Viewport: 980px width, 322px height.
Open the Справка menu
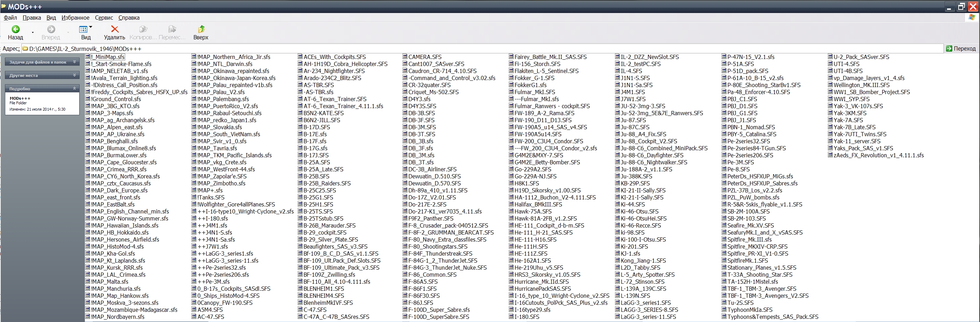pyautogui.click(x=129, y=18)
